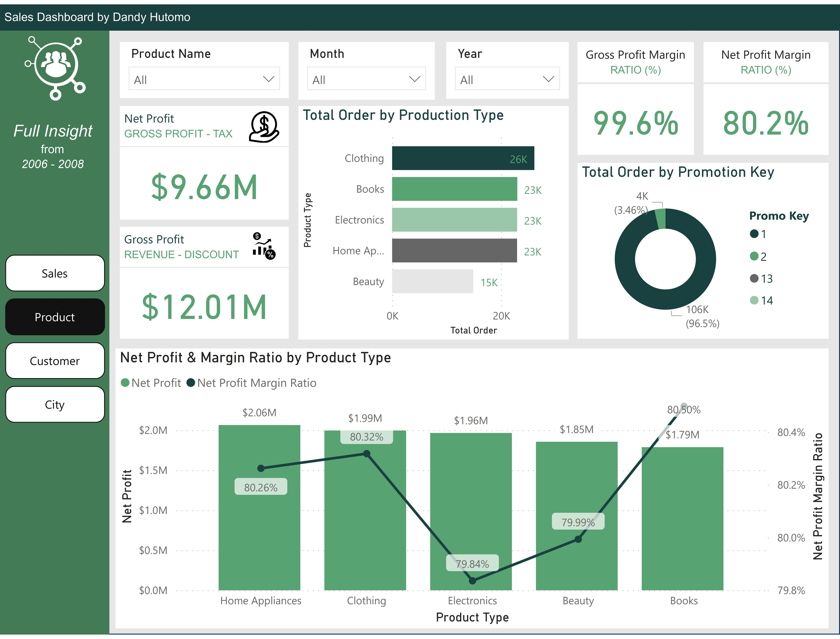
Task: Switch to the Sales page
Action: (55, 273)
